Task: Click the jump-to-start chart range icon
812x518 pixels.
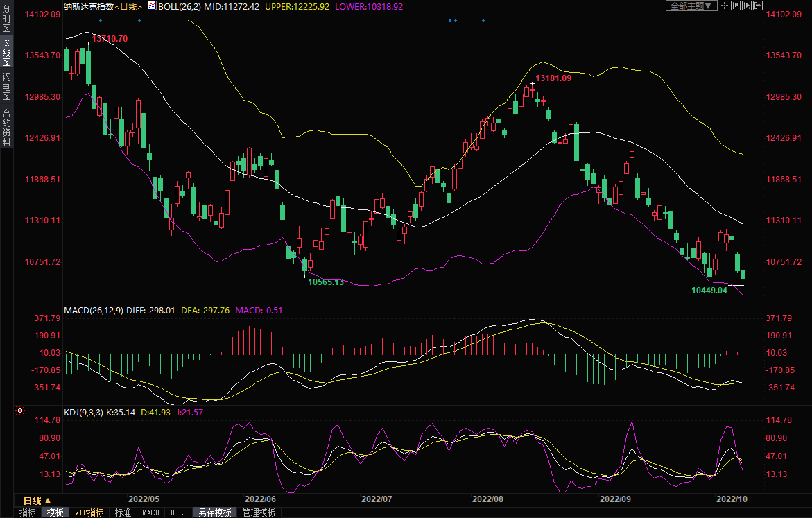Action: [736, 6]
